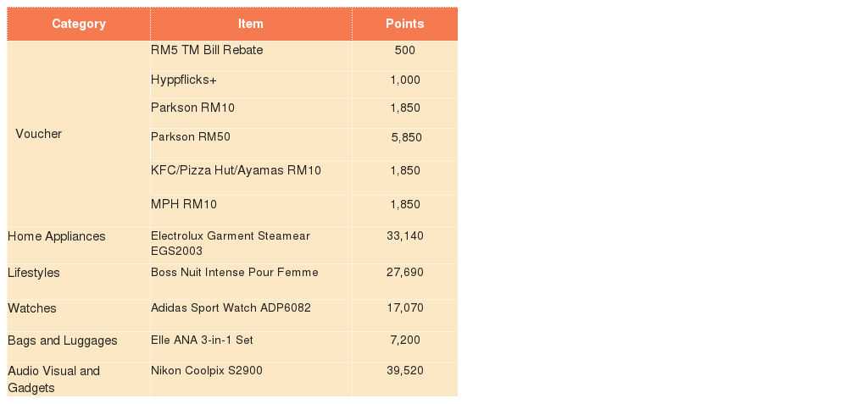This screenshot has height=404, width=868.
Task: Select the RM5 TM Bill Rebate item
Action: coord(207,50)
